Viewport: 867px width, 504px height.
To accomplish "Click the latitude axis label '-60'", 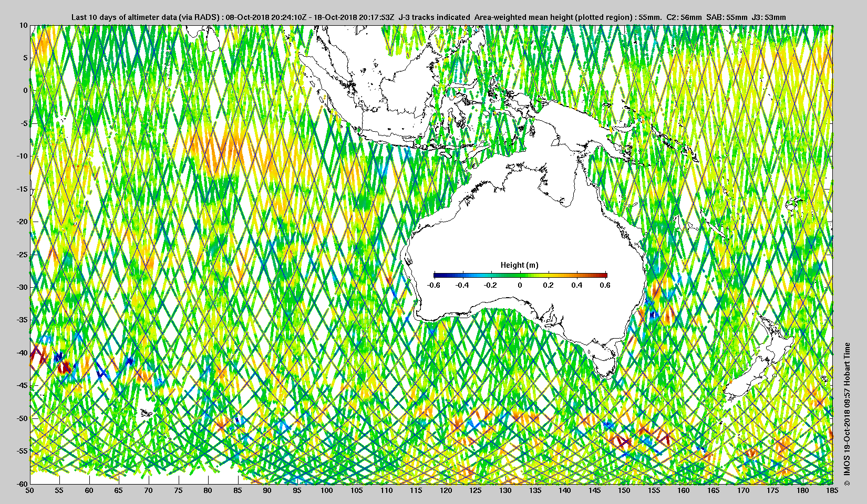I will tap(22, 484).
